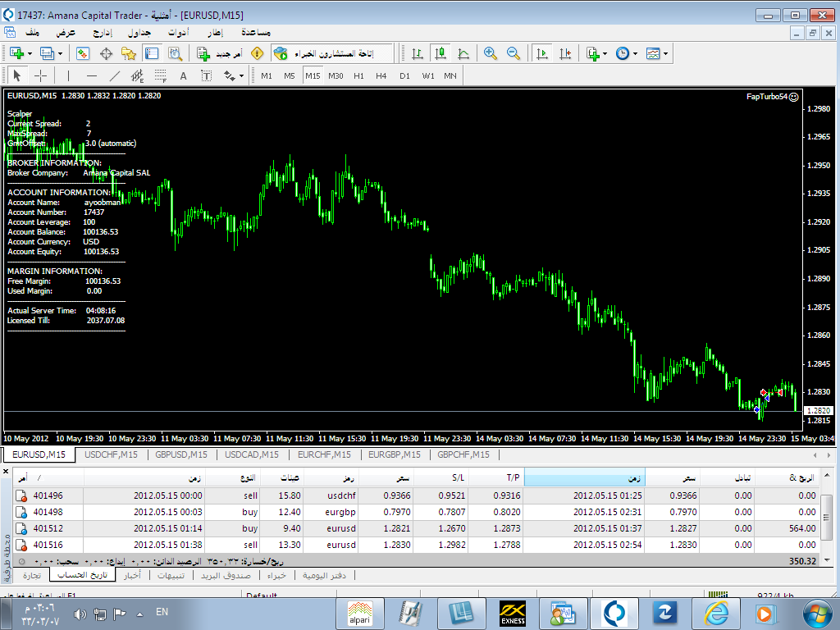Open the Templates icon
Image resolution: width=840 pixels, height=630 pixels.
click(653, 53)
